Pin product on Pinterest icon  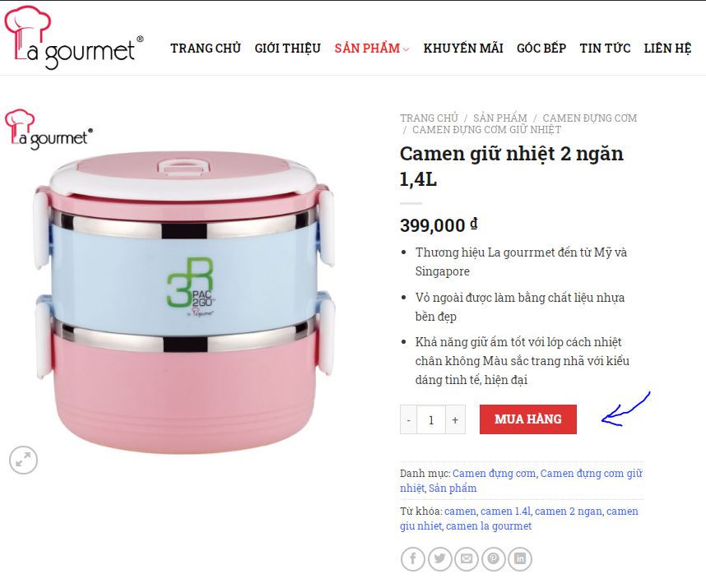coord(493,559)
